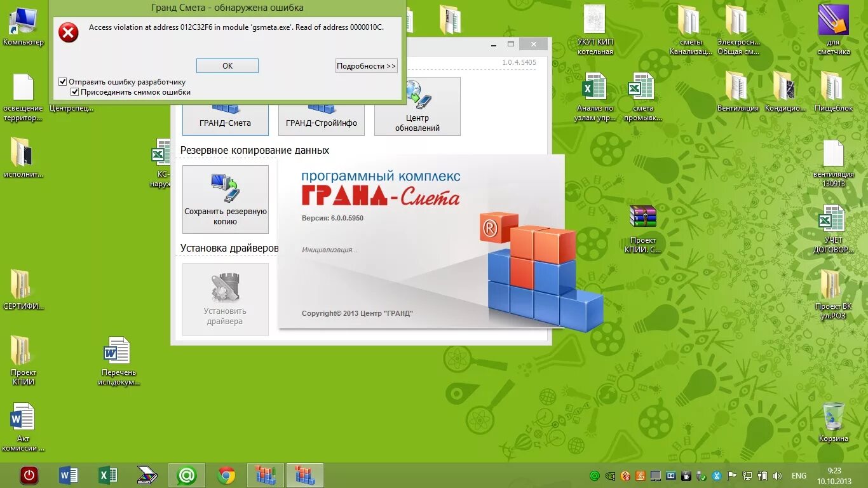Click the red power button in taskbar
The image size is (868, 488).
[29, 475]
